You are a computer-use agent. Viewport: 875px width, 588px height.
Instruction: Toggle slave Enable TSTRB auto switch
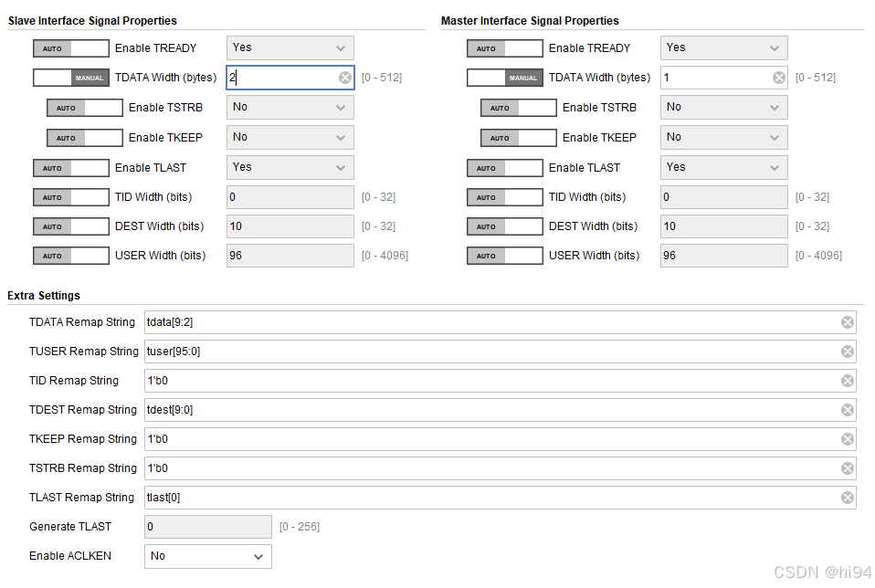click(x=85, y=108)
